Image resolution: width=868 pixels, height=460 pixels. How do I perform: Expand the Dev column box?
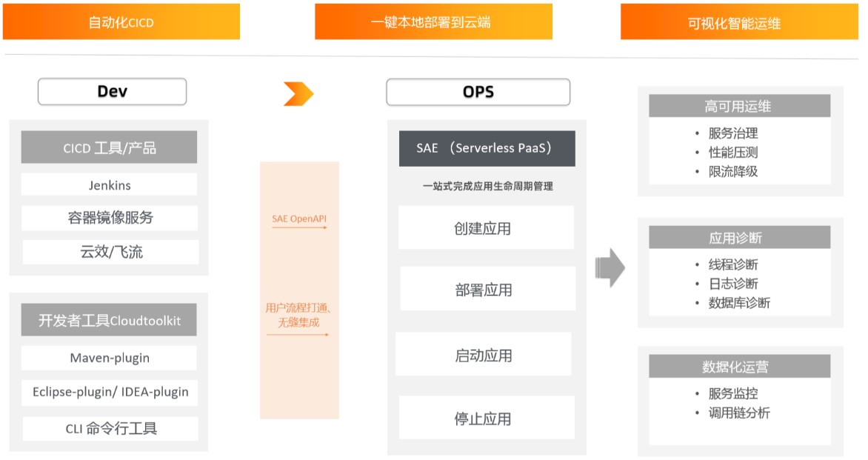tap(111, 91)
